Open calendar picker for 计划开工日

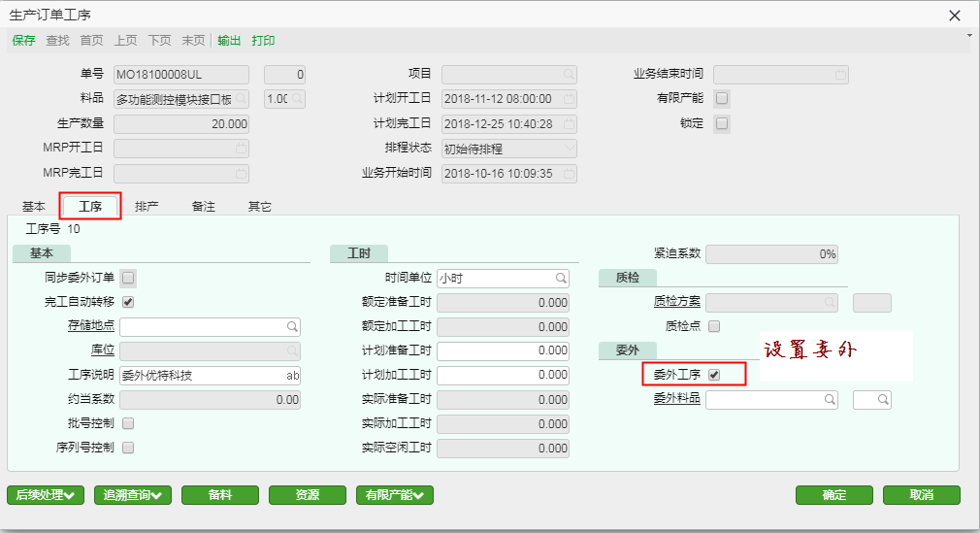[x=569, y=99]
